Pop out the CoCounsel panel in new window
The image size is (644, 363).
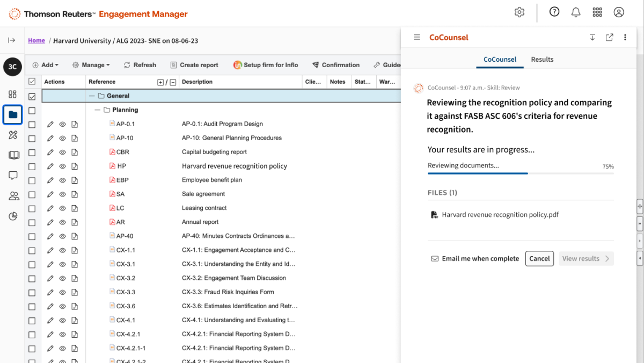pyautogui.click(x=609, y=38)
